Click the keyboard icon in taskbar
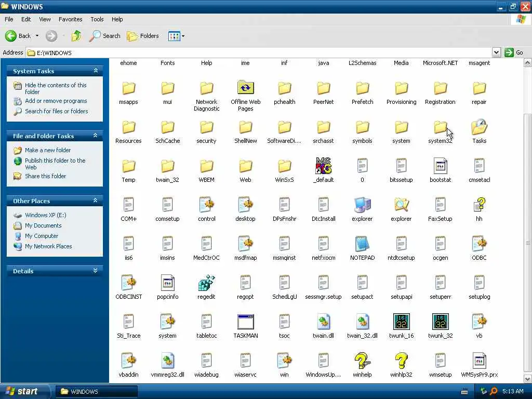Screen dimensions: 532x399 point(464,392)
